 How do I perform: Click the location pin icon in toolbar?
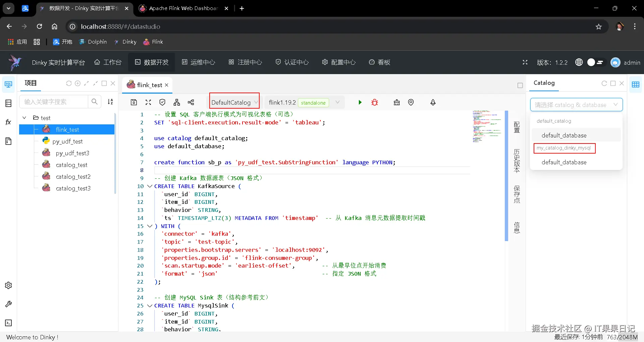[411, 102]
